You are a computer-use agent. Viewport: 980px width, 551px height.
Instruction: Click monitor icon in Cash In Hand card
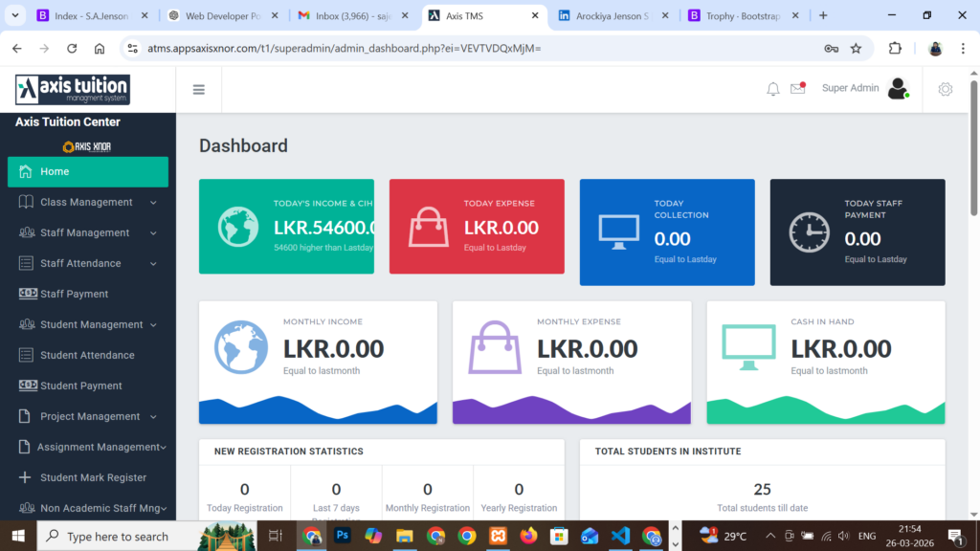pyautogui.click(x=748, y=347)
